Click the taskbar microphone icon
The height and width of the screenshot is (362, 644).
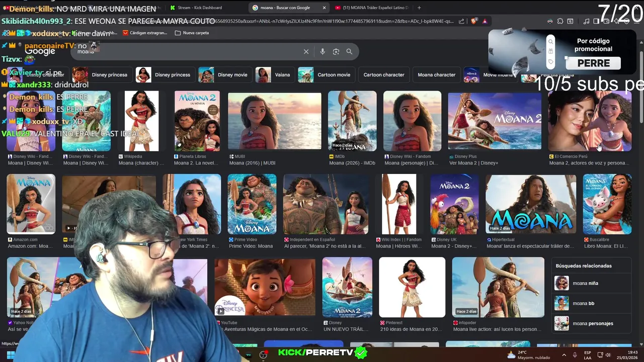[x=575, y=355]
